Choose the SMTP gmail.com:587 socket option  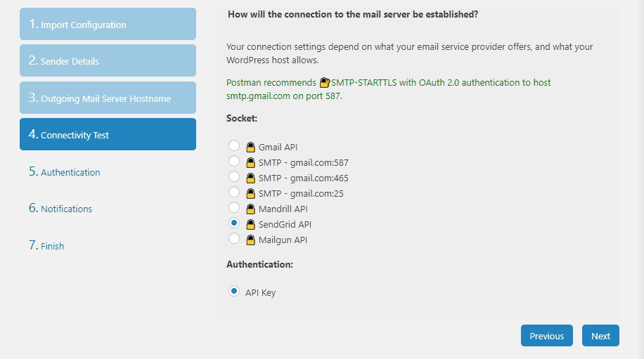(x=234, y=162)
